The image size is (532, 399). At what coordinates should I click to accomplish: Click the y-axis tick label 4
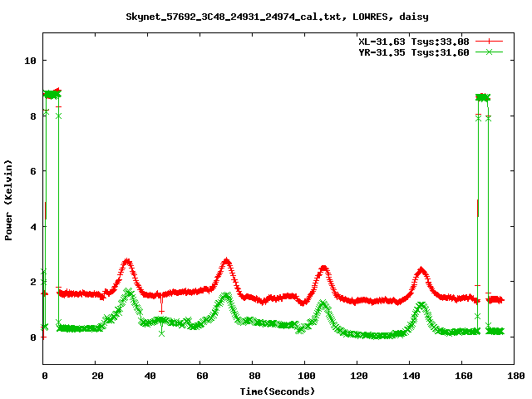(33, 227)
